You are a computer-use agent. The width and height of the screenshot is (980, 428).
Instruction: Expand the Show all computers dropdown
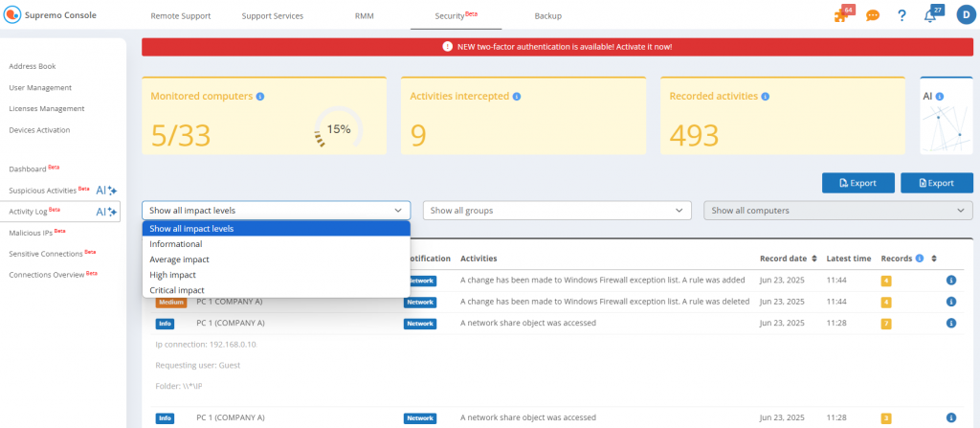pyautogui.click(x=838, y=211)
